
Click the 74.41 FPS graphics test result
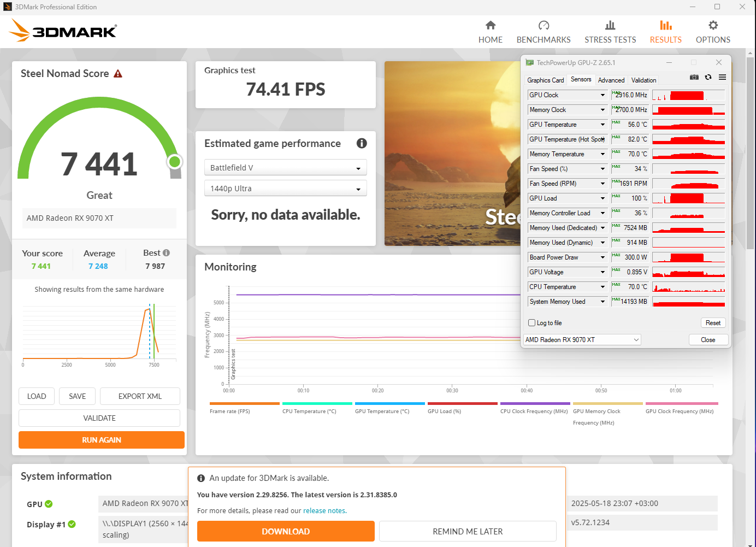click(x=286, y=89)
